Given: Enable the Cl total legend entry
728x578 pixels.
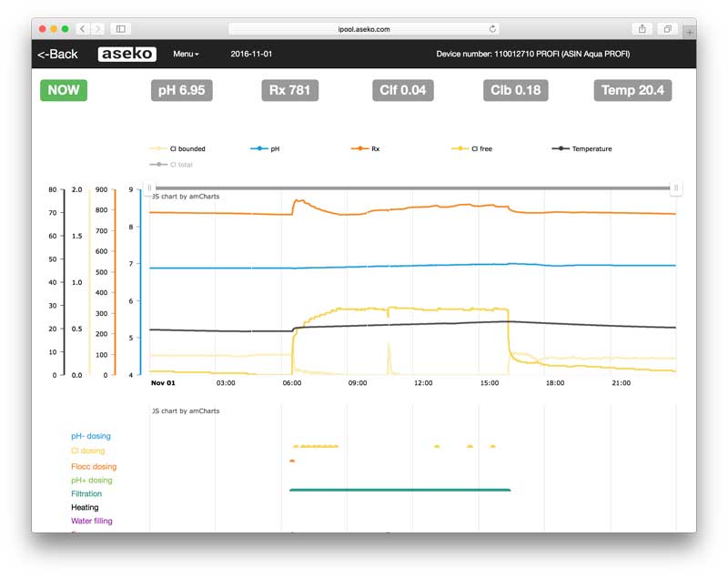Looking at the screenshot, I should pyautogui.click(x=184, y=164).
